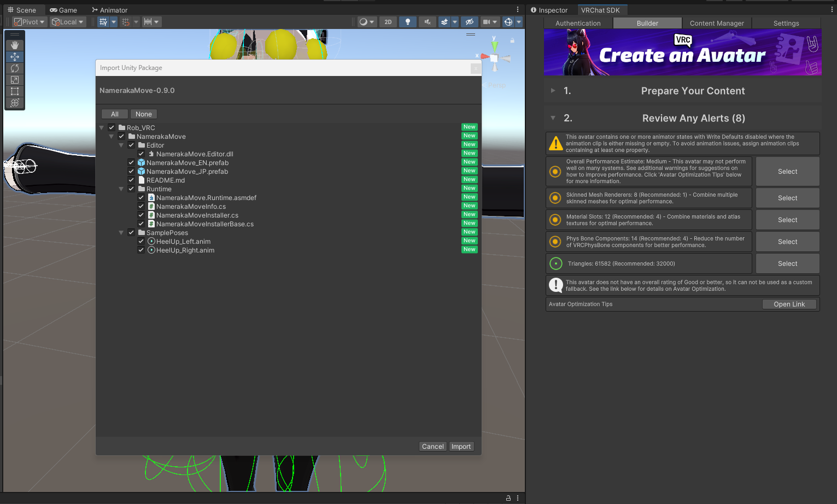Collapse section 2 Review Any Alerts
This screenshot has width=837, height=504.
pyautogui.click(x=553, y=118)
